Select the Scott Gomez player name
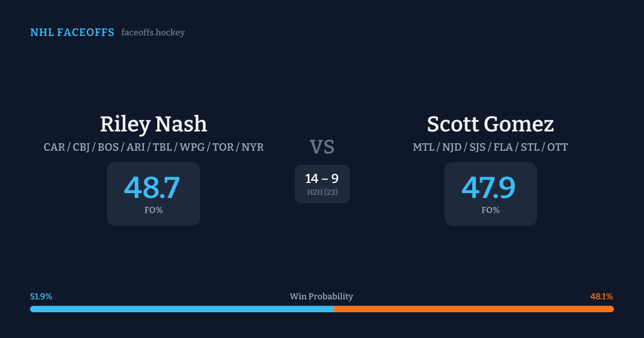Viewport: 644px width, 338px height. click(x=490, y=124)
